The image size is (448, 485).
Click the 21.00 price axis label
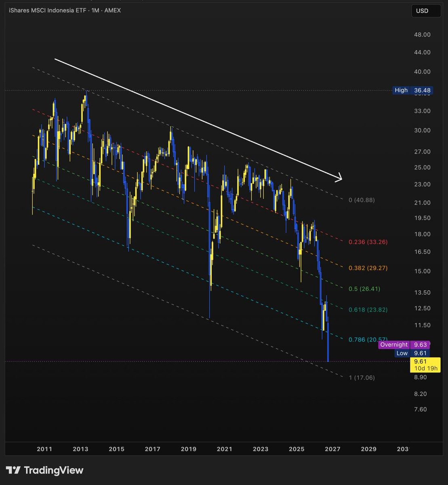tap(423, 203)
